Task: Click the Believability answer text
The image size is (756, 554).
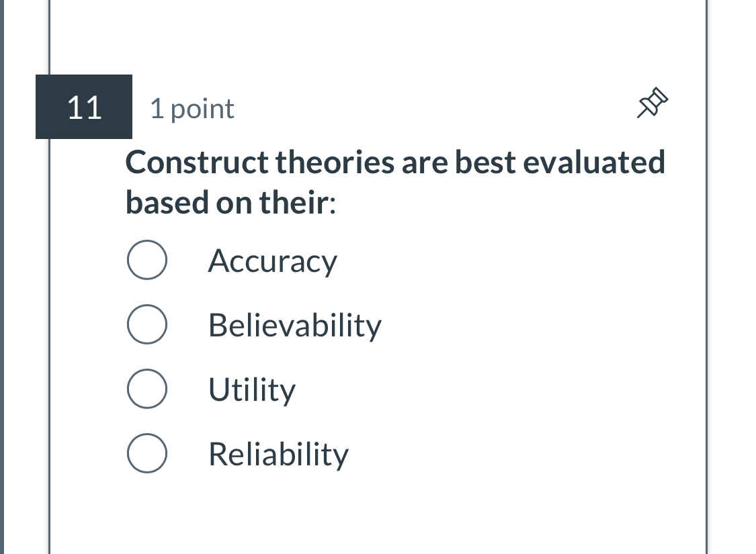Action: point(294,325)
